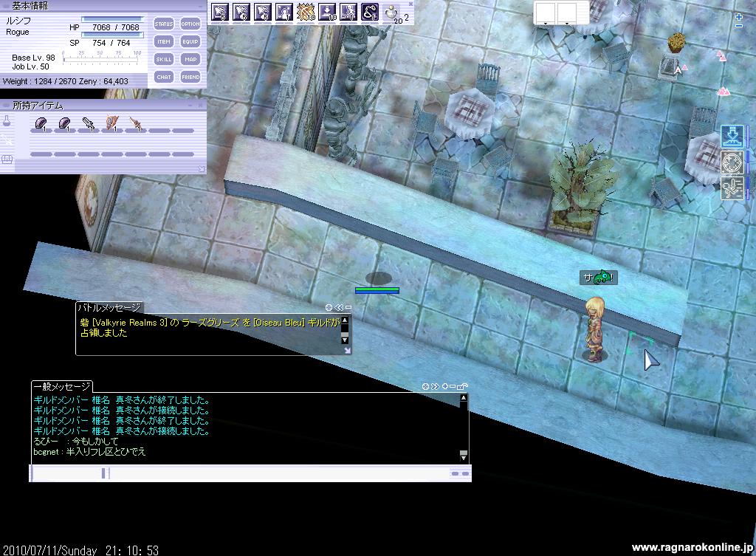Open the FRIEND list

point(190,77)
